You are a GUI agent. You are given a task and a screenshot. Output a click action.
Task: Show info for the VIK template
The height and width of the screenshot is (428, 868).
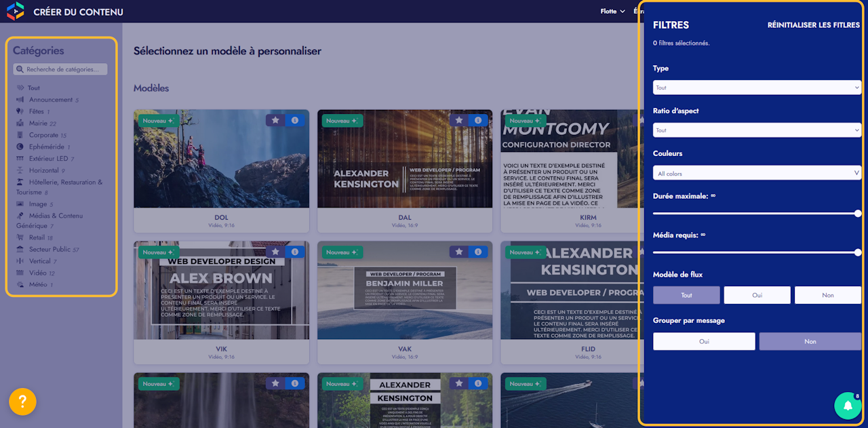point(295,252)
